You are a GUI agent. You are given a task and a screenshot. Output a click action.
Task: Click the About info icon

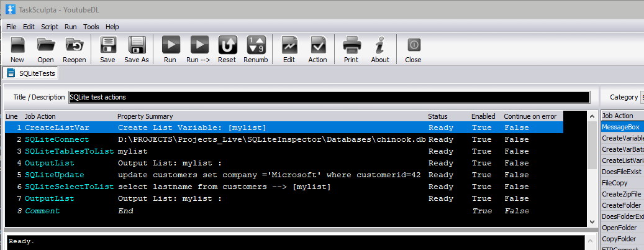click(380, 45)
